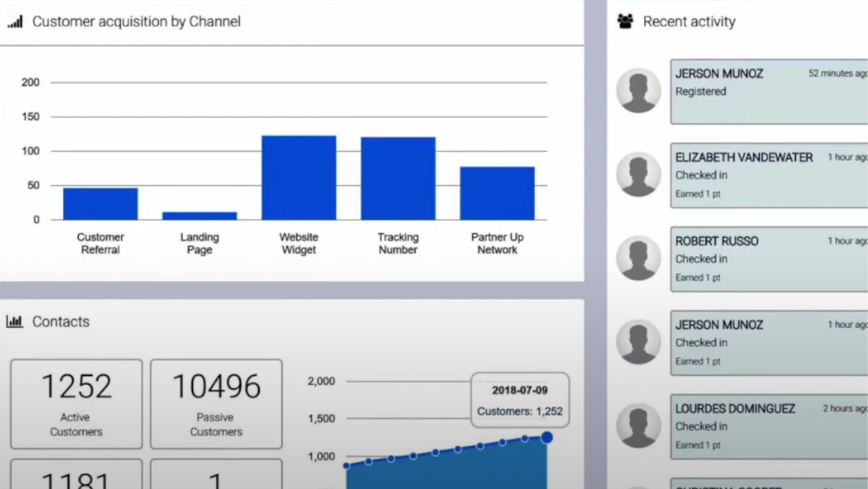Click the Contacts panel bar chart icon
The height and width of the screenshot is (489, 868).
click(15, 321)
